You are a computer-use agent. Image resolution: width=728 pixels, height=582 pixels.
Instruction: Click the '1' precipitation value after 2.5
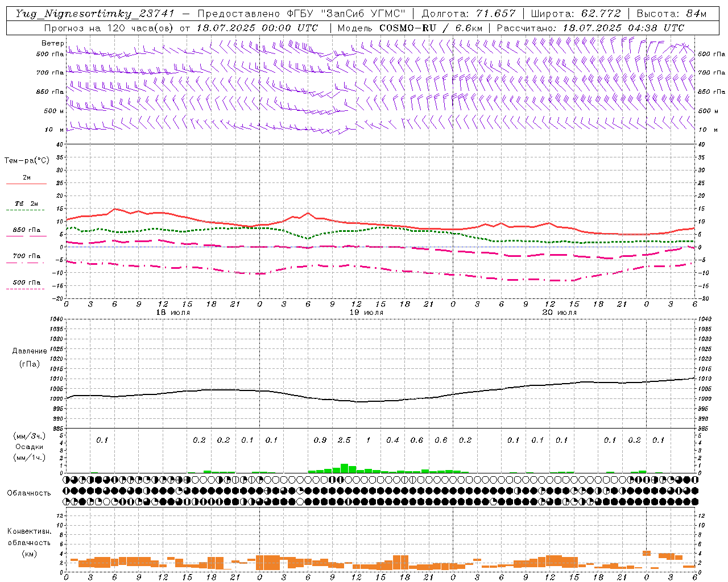click(369, 440)
